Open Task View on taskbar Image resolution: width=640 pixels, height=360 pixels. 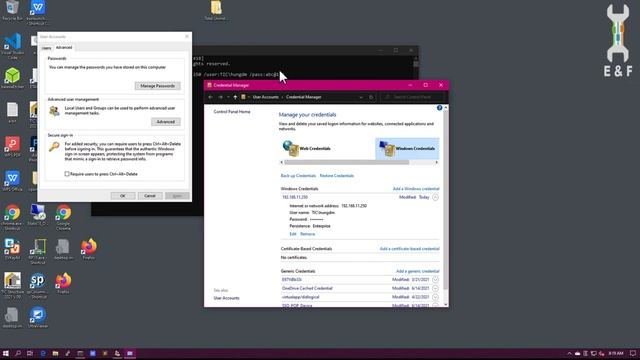[30, 353]
